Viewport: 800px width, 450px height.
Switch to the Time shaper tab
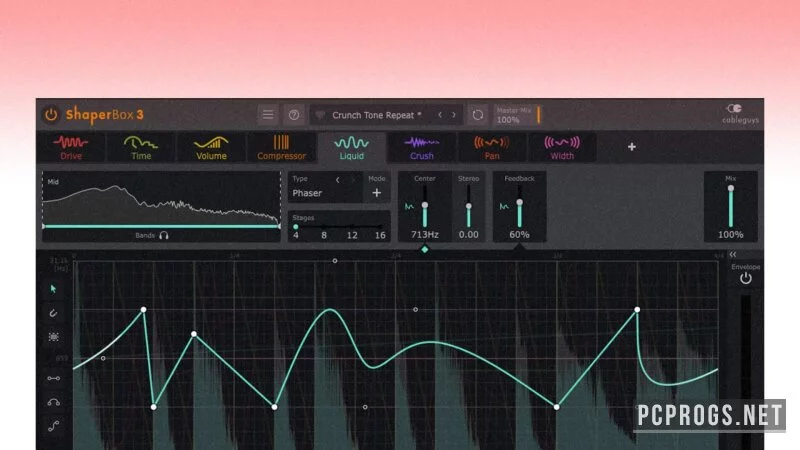[141, 147]
